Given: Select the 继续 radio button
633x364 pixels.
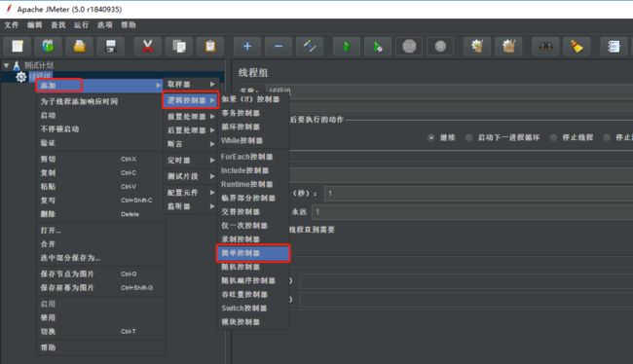Looking at the screenshot, I should tap(430, 137).
